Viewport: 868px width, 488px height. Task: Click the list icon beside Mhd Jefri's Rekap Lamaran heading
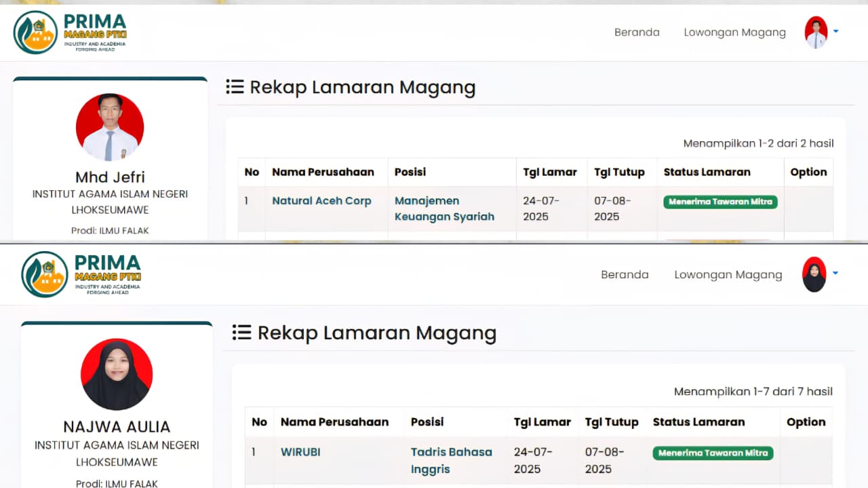(x=235, y=87)
